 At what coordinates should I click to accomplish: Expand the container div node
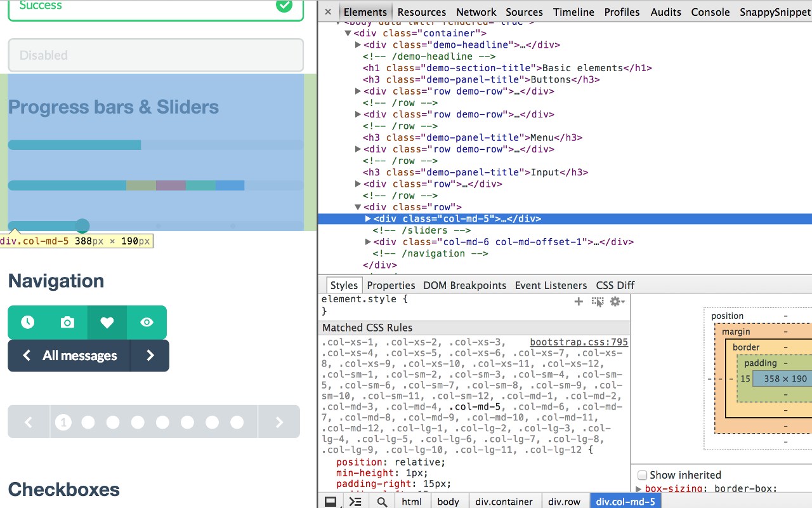pyautogui.click(x=348, y=33)
